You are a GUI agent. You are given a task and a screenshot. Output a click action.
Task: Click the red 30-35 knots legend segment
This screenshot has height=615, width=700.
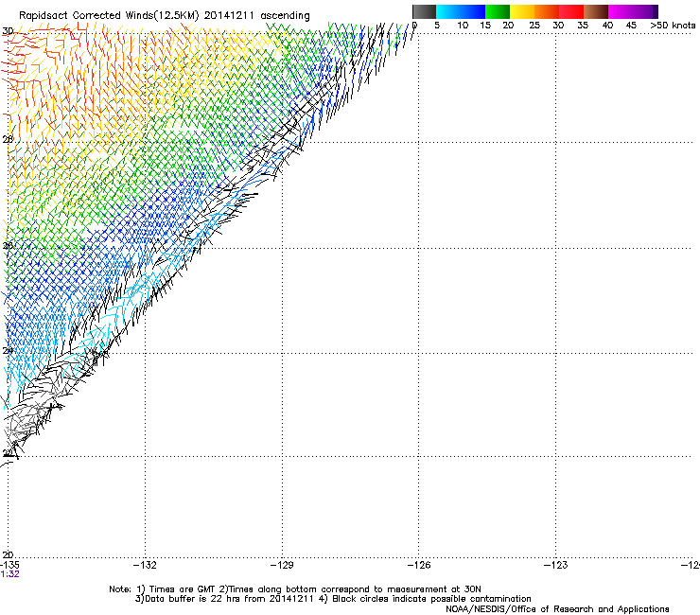pos(571,11)
